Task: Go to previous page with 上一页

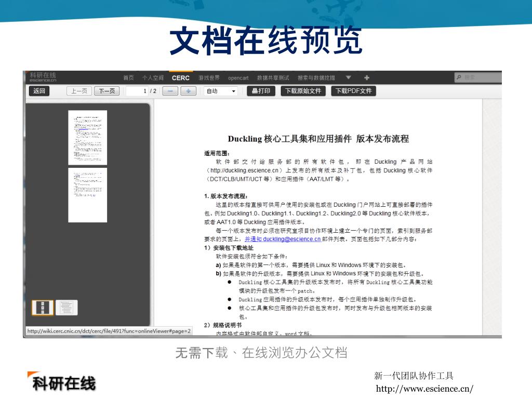Action: click(x=79, y=91)
